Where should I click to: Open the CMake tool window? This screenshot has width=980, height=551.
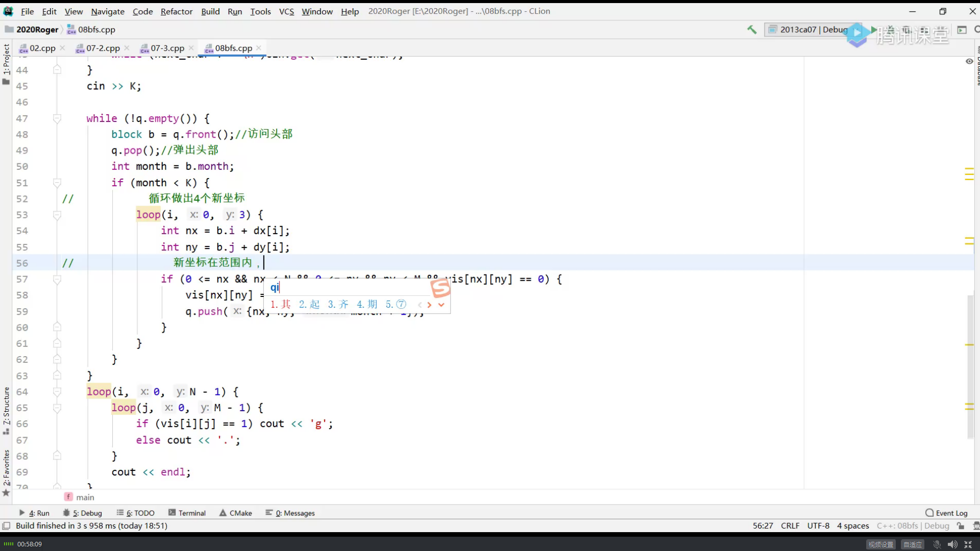click(235, 513)
